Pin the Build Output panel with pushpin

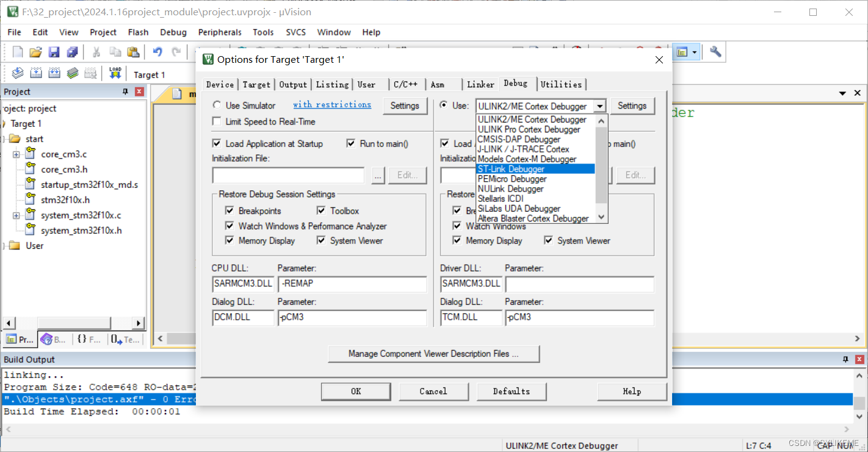click(846, 359)
